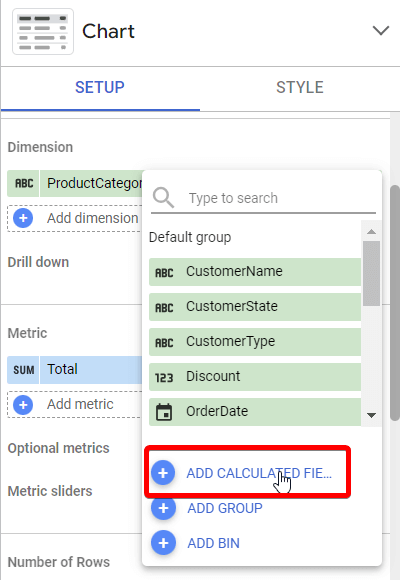Click the Metric sliders label

coord(50,491)
